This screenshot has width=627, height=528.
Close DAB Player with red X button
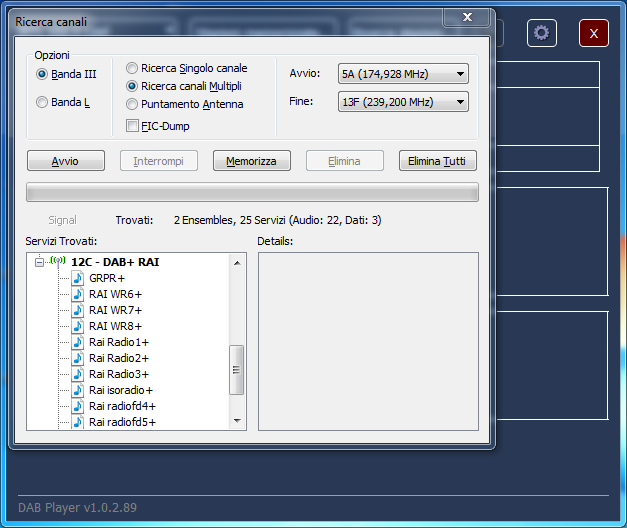pyautogui.click(x=594, y=33)
